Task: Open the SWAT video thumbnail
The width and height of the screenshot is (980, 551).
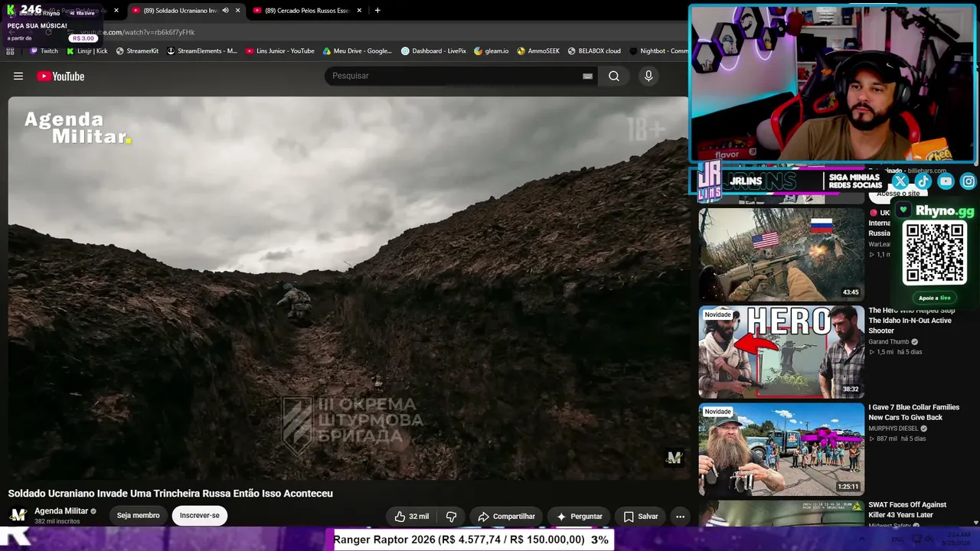Action: click(x=781, y=514)
